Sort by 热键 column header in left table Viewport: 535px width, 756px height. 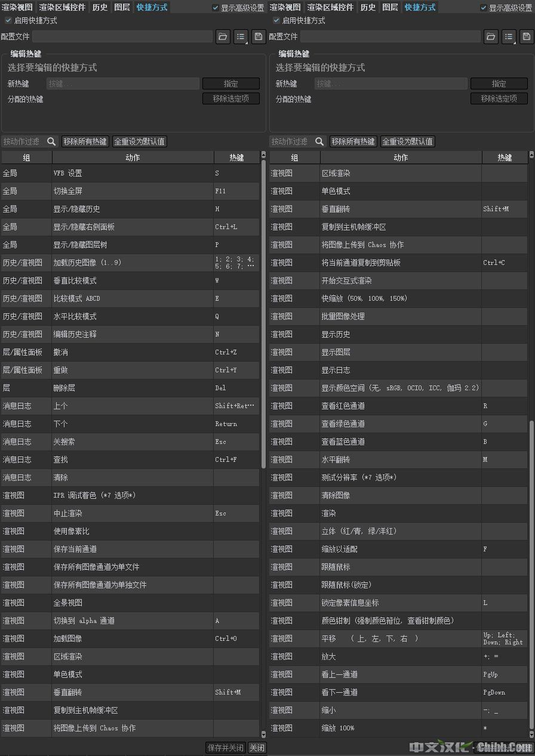tap(236, 158)
